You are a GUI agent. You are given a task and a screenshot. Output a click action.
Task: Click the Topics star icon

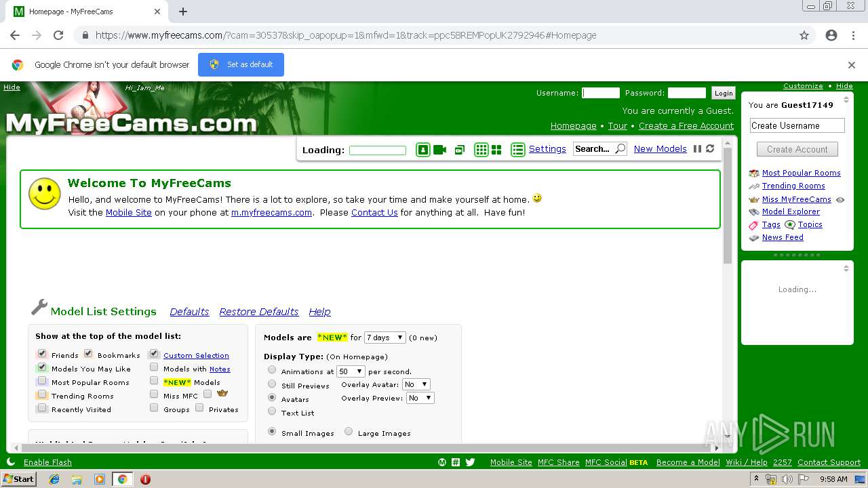pyautogui.click(x=790, y=224)
